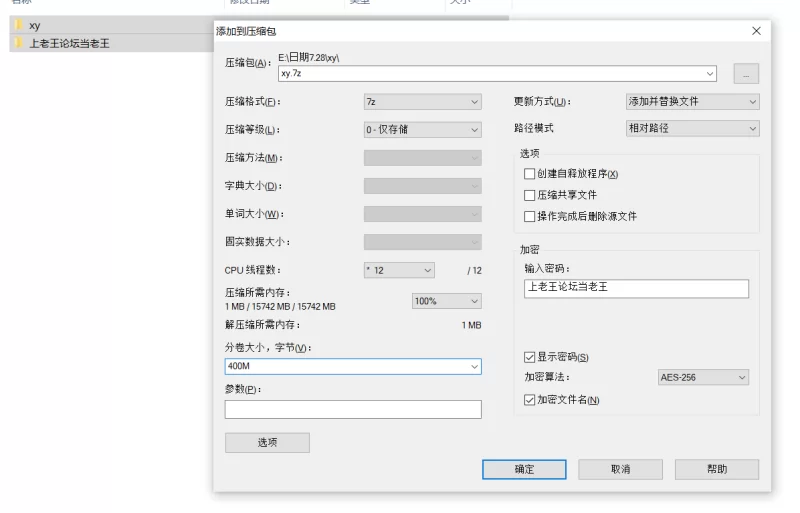This screenshot has height=513, width=800.
Task: Click the 上老王论坛当老王 folder icon
Action: pyautogui.click(x=19, y=43)
